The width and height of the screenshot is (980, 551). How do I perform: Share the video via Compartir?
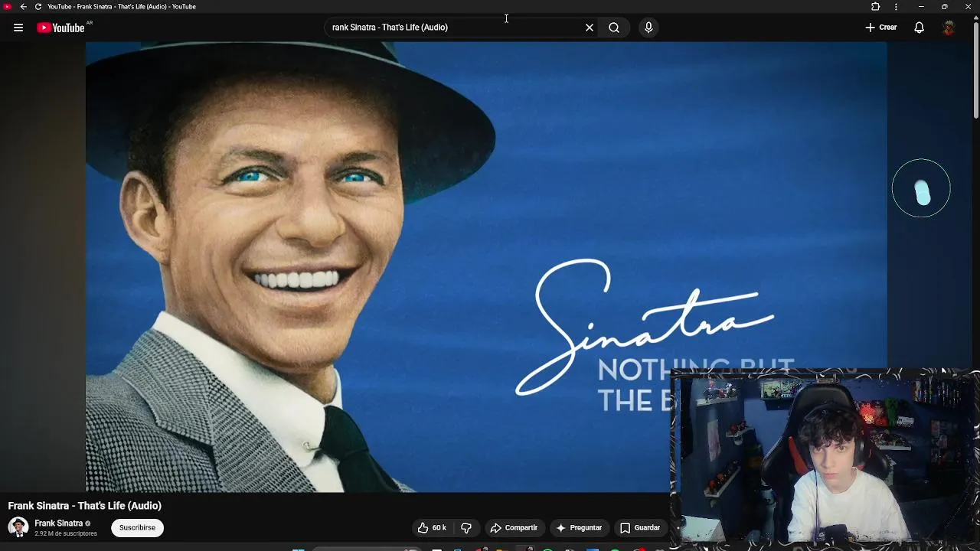coord(514,527)
